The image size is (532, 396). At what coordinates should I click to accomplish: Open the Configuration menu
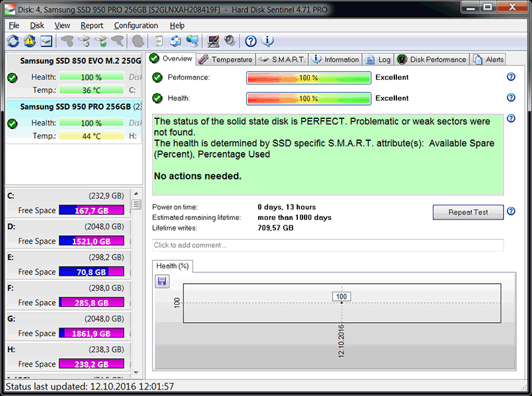[136, 25]
